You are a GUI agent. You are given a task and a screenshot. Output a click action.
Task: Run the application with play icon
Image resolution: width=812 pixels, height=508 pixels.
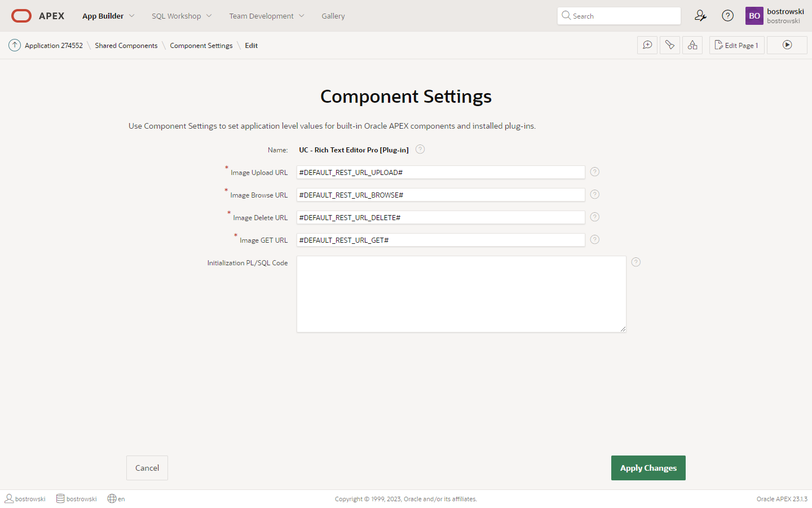(787, 45)
